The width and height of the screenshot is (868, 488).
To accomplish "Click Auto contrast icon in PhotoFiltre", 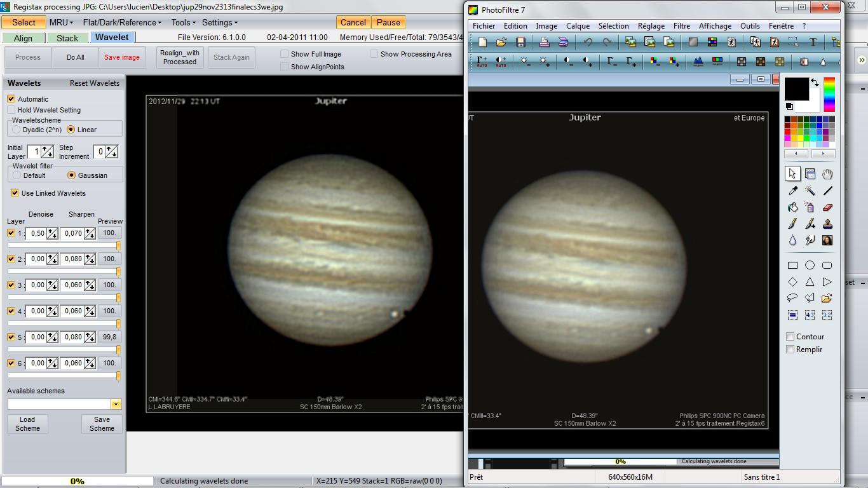I will 501,62.
